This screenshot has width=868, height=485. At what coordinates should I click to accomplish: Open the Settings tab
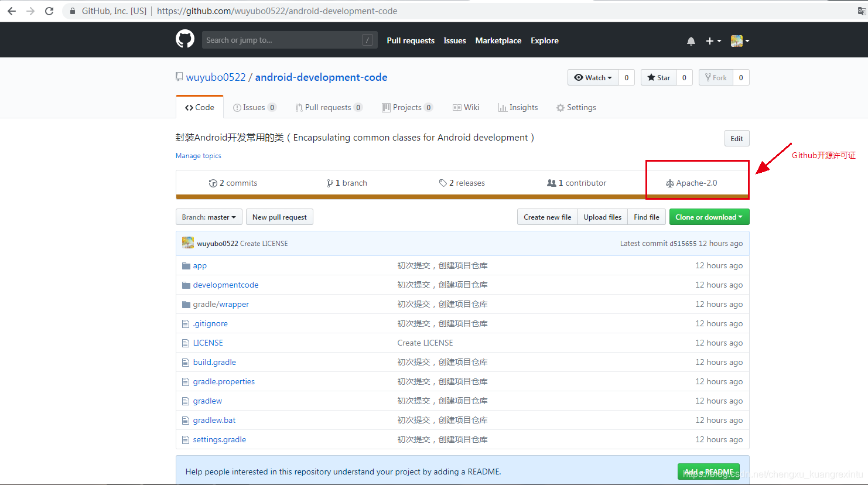tap(576, 107)
